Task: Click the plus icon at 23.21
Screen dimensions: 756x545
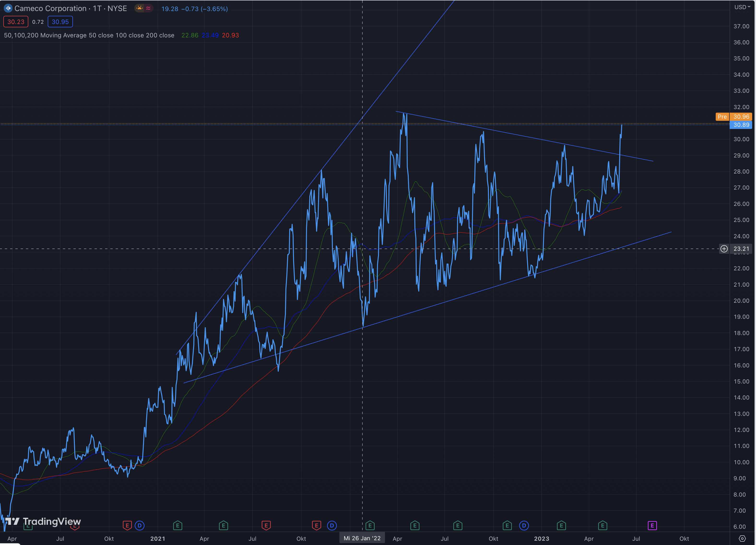Action: tap(724, 249)
